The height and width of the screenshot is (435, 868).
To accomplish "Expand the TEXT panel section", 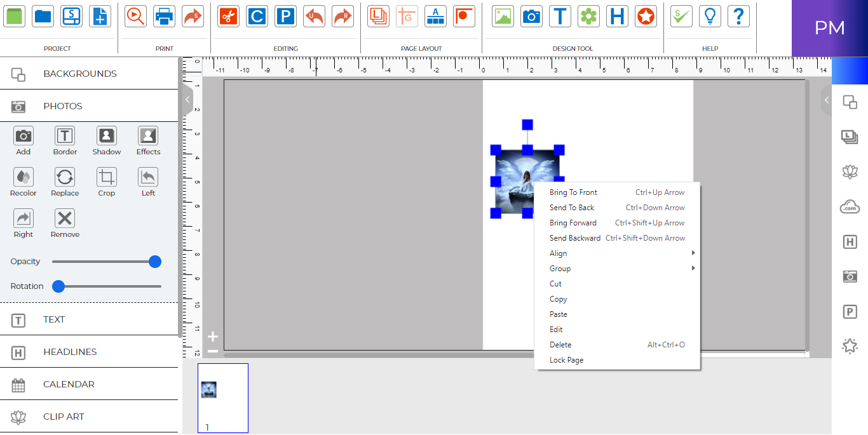I will (89, 319).
